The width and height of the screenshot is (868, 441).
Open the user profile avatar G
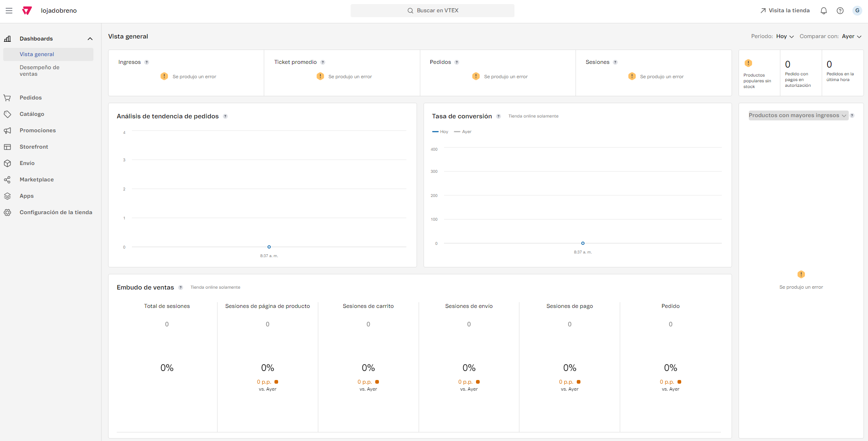857,11
